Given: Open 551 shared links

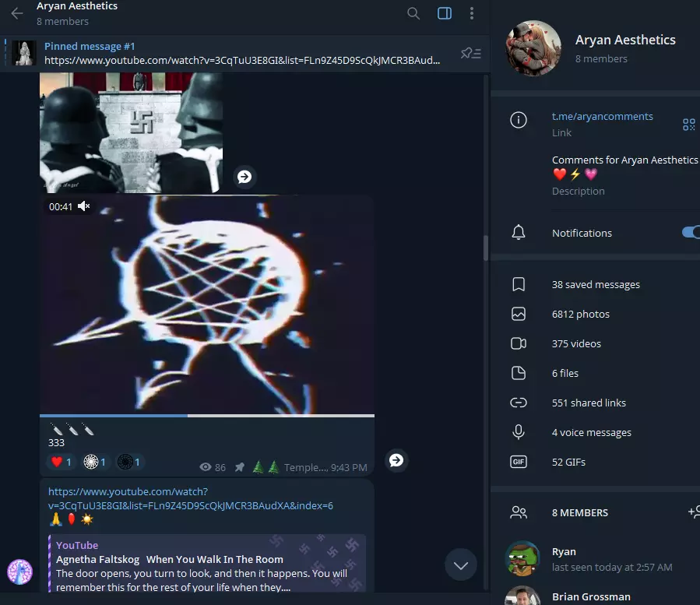Looking at the screenshot, I should [x=595, y=403].
